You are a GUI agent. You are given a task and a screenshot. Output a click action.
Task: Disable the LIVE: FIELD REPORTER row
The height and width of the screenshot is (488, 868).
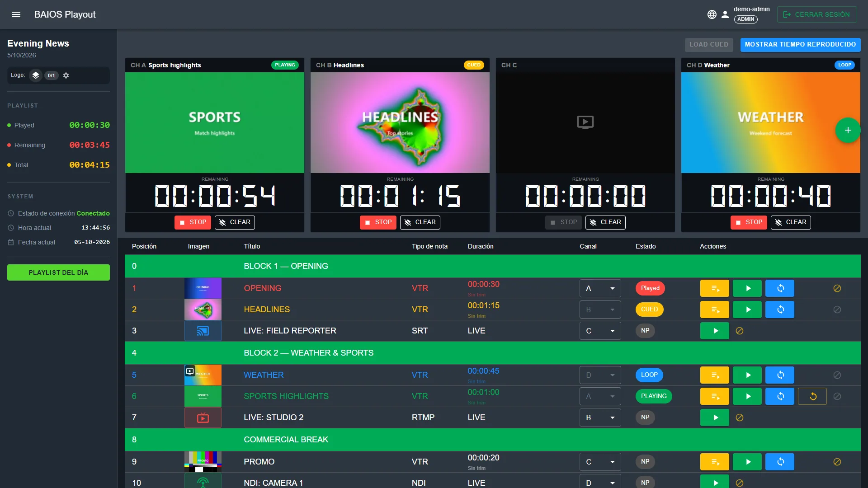[x=740, y=331]
